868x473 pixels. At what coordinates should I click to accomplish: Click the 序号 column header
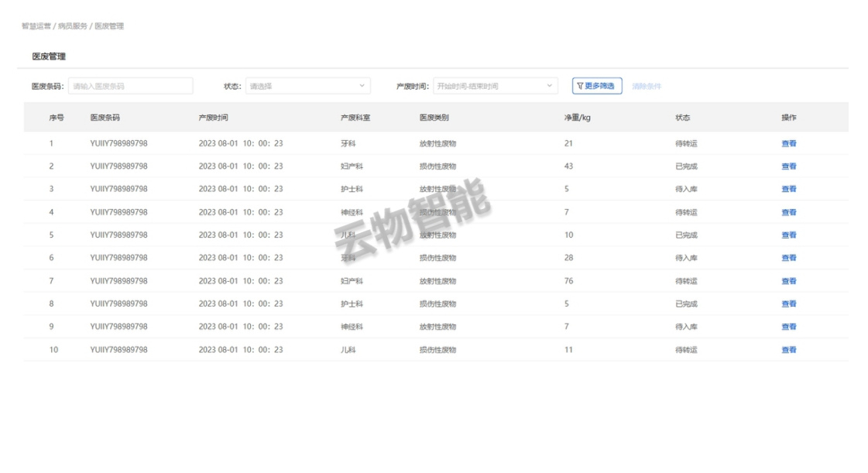tap(57, 117)
